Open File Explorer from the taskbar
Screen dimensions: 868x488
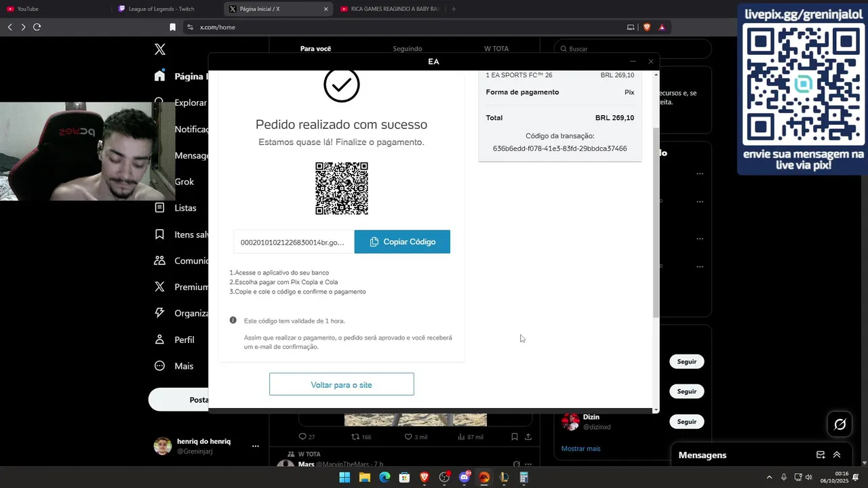click(365, 477)
